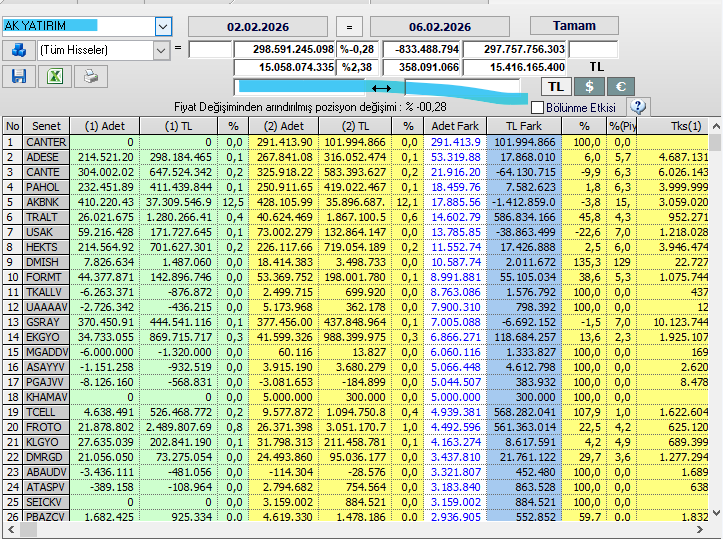Sort by the (2) TL column header
Image resolution: width=723 pixels, height=539 pixels.
click(355, 126)
